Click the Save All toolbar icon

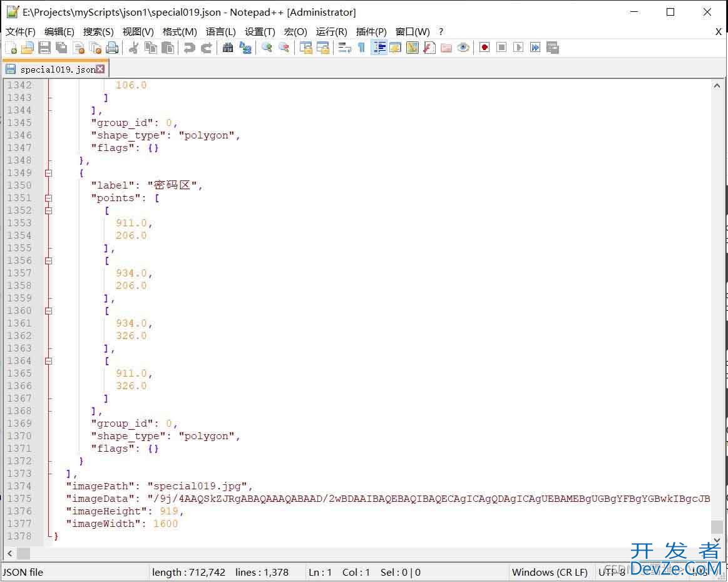click(x=61, y=48)
